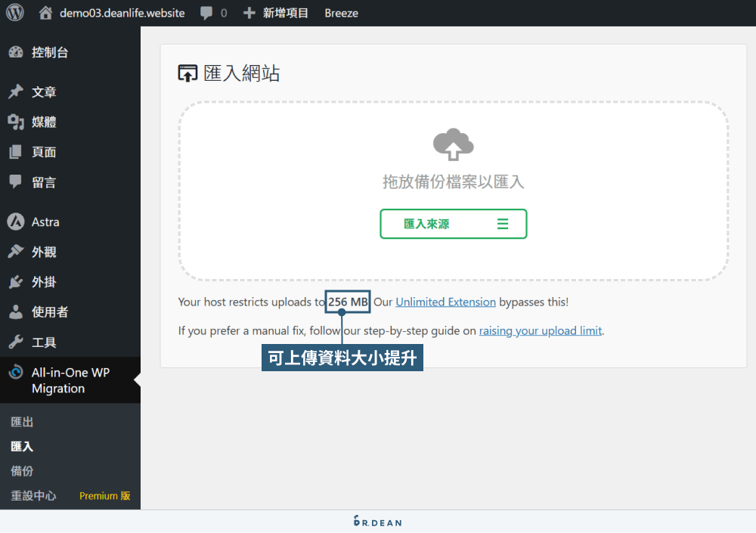Click the WordPress logo in the admin bar

pyautogui.click(x=14, y=12)
